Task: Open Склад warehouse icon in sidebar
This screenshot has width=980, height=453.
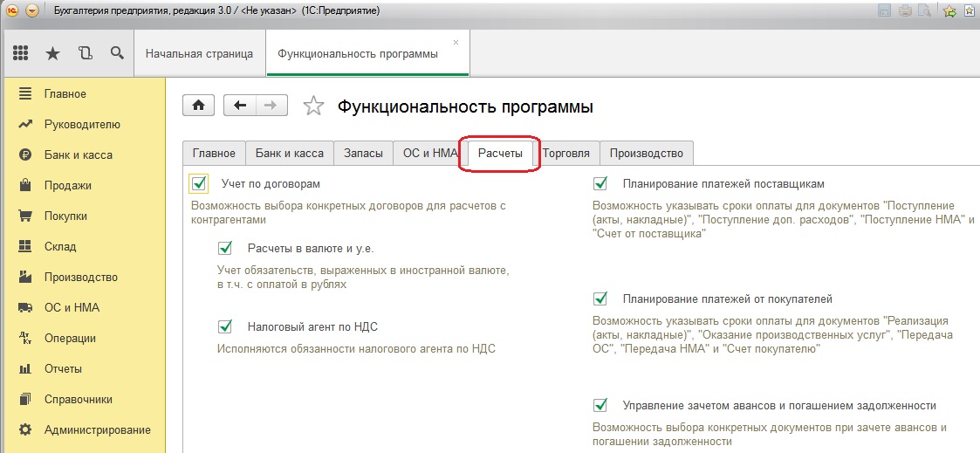Action: click(x=25, y=246)
